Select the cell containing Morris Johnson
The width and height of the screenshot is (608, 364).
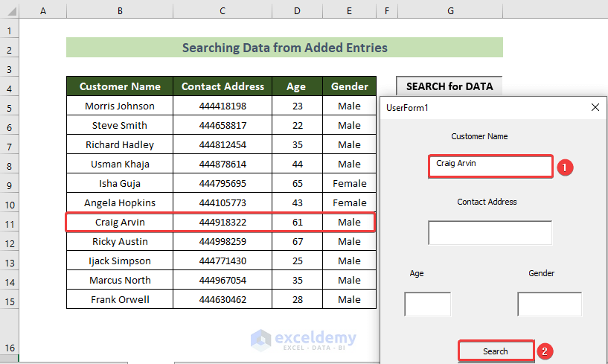coord(120,106)
